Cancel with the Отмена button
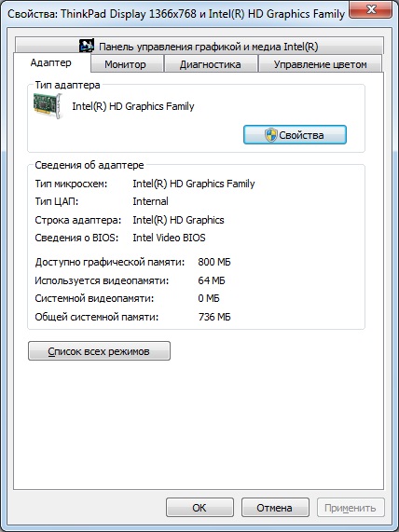The image size is (399, 532). 275,508
